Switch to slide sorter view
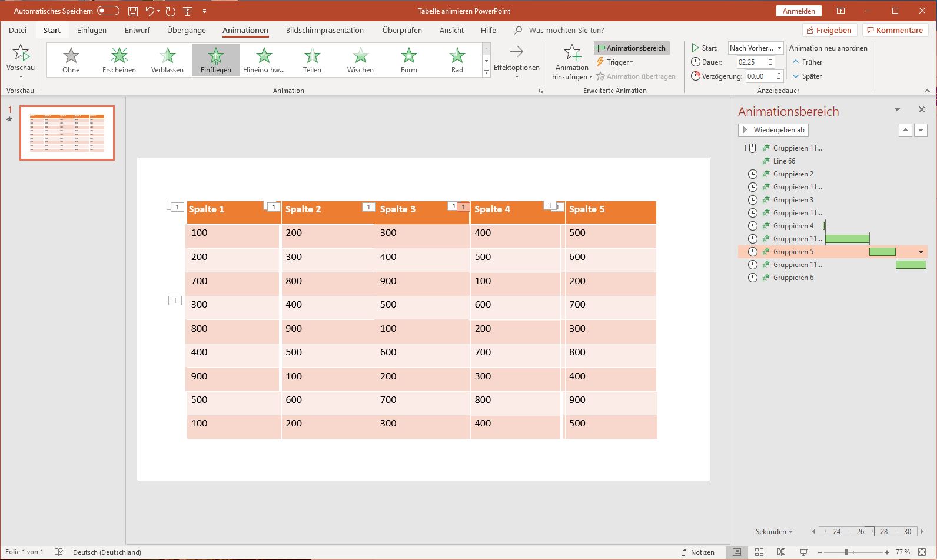 point(759,552)
